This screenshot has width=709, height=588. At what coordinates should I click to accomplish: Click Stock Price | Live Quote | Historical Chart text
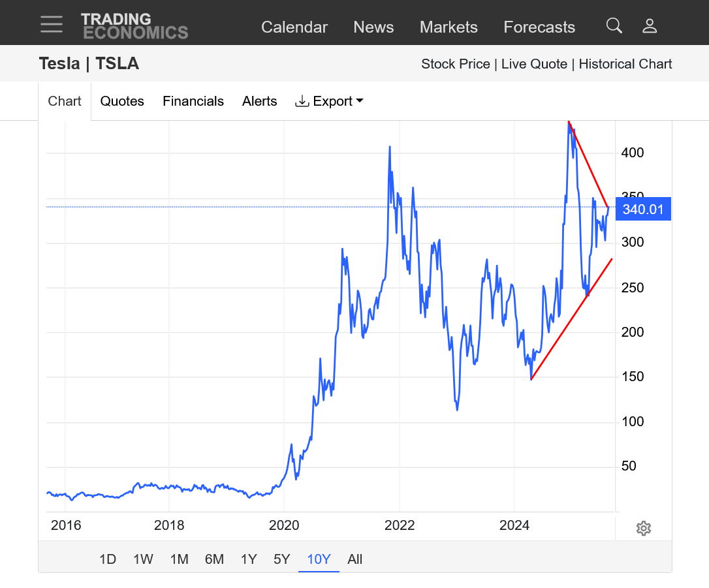[546, 64]
